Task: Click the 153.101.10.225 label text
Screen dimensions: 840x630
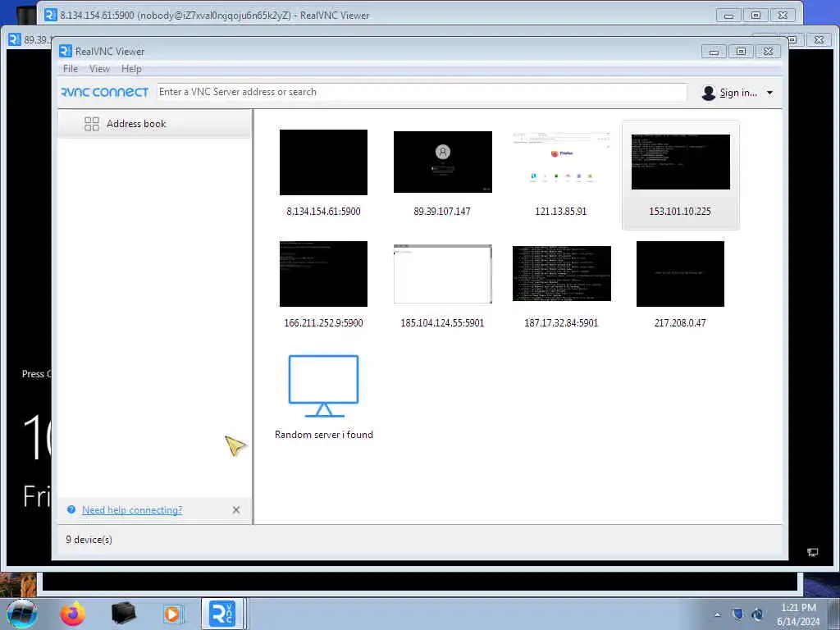Action: pos(680,211)
